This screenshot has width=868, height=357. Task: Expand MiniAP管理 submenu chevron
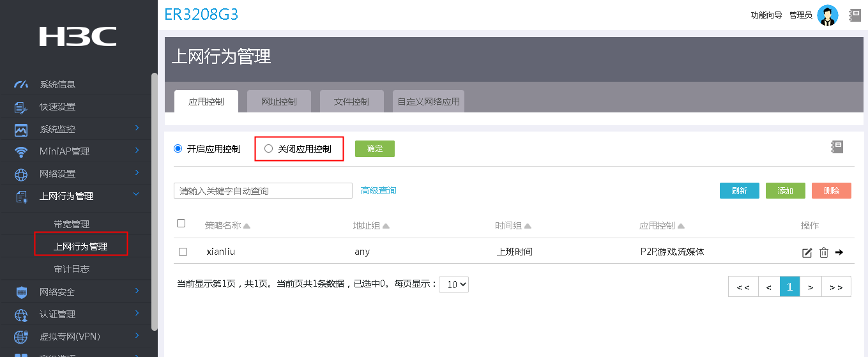tap(137, 151)
